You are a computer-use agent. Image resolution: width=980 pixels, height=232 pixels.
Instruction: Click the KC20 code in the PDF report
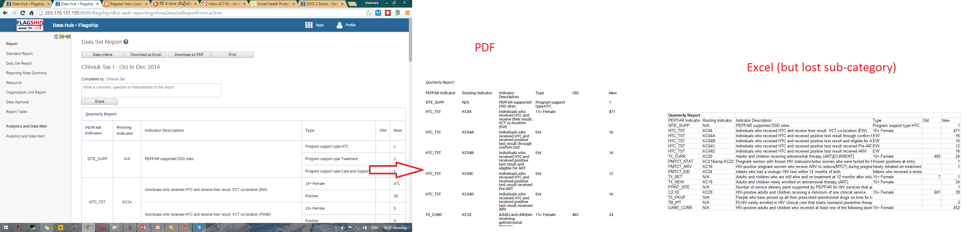[x=466, y=215]
